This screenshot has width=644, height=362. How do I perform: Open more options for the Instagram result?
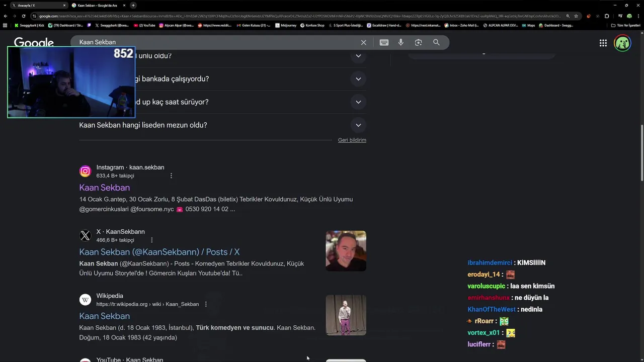tap(171, 176)
